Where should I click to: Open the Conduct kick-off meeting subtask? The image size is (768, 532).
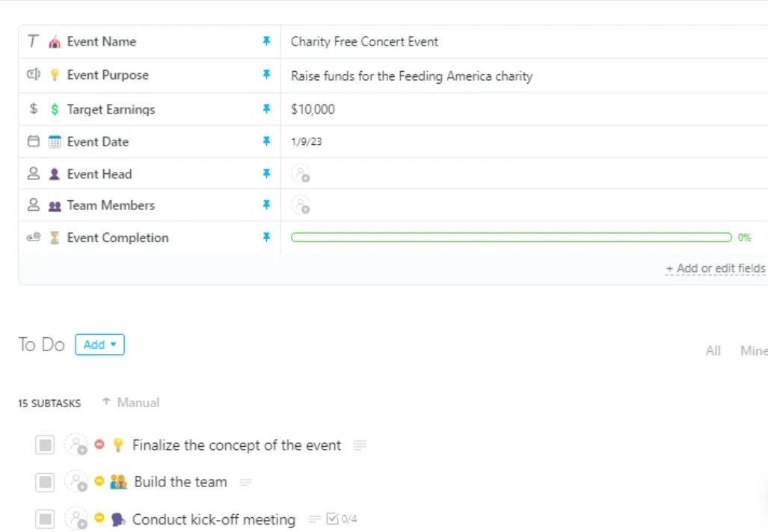coord(214,519)
